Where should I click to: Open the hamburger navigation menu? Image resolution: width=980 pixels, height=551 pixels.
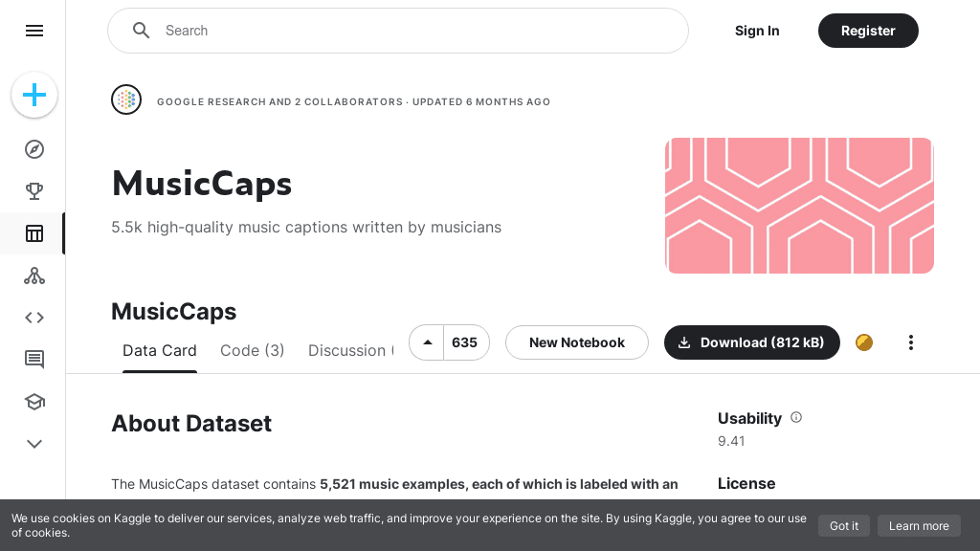(x=34, y=31)
